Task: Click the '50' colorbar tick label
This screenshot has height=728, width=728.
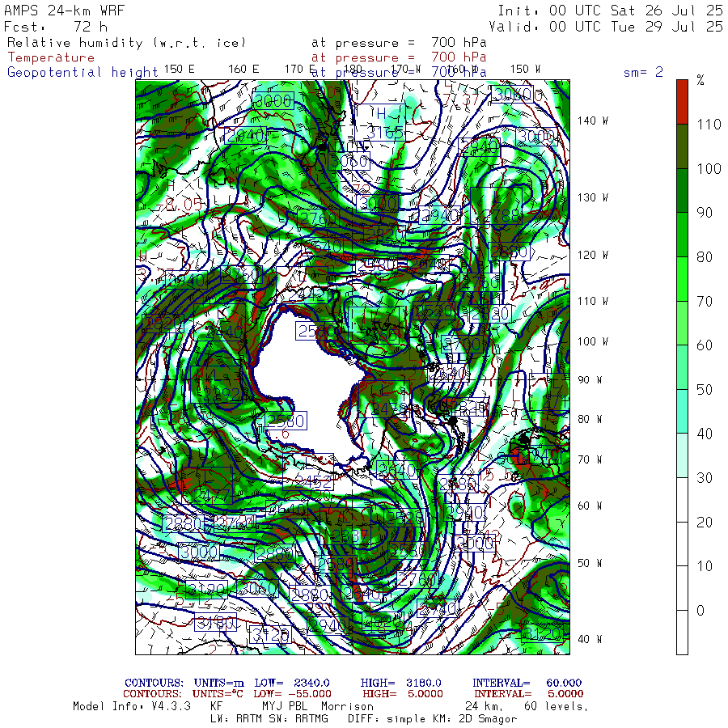Action: (705, 390)
